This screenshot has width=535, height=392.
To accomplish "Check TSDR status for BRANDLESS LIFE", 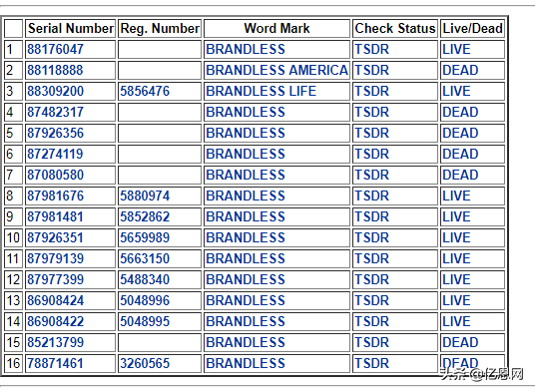I will point(372,92).
